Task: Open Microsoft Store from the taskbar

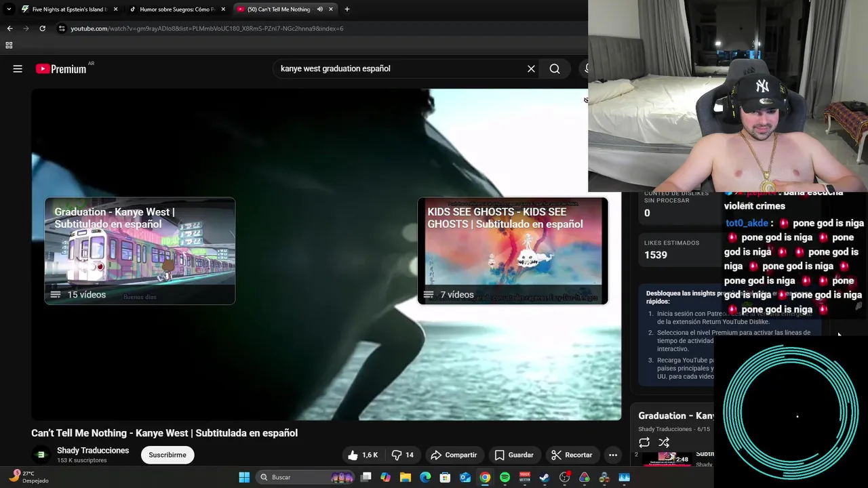Action: (x=446, y=477)
